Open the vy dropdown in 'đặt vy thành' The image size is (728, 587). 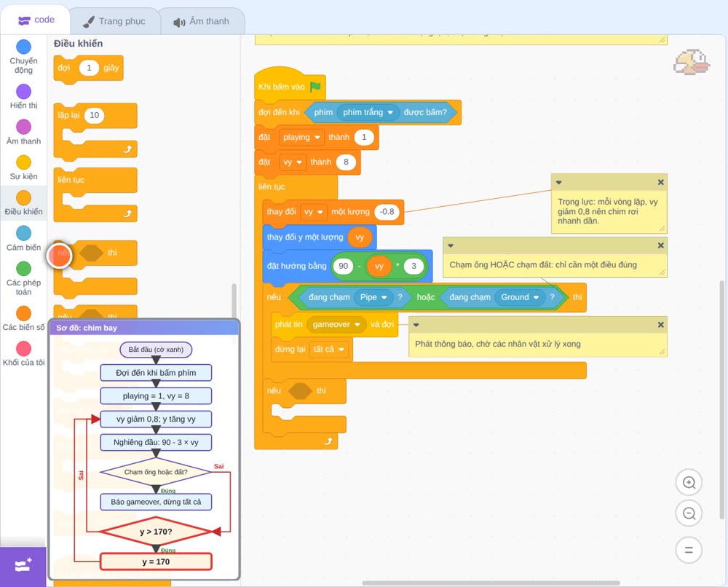[293, 162]
